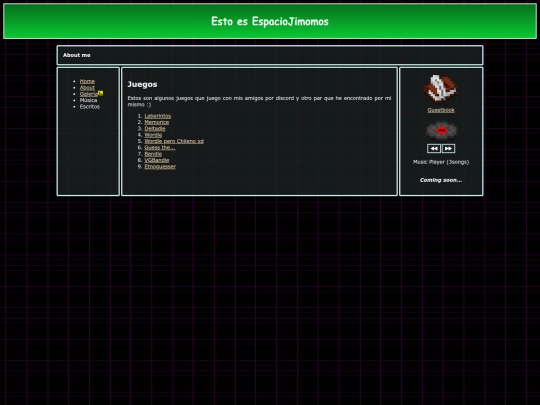Select Música in the sidebar list
Screen dimensions: 540x405
tap(89, 100)
